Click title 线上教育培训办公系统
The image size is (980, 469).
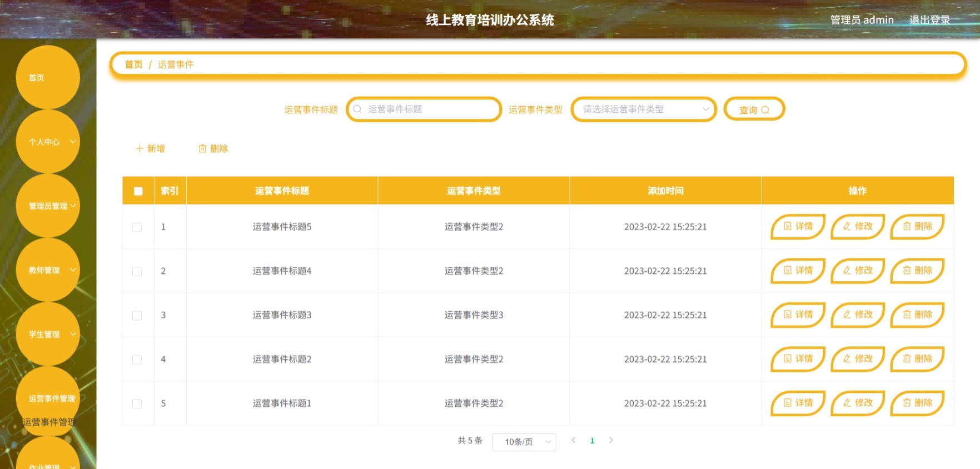pos(490,20)
